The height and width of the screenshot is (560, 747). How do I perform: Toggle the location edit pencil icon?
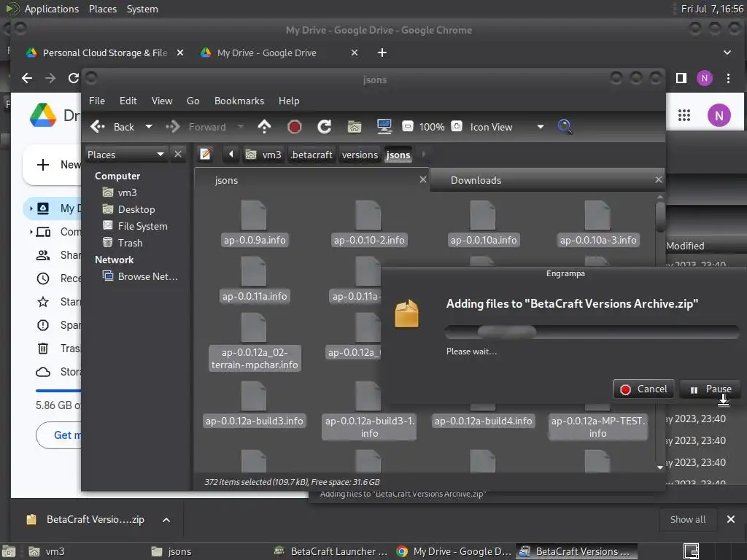[205, 155]
